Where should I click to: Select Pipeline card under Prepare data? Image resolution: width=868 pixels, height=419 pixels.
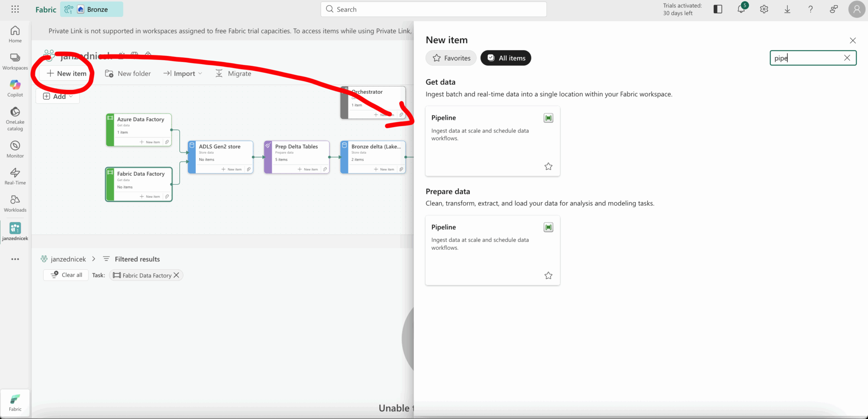pyautogui.click(x=492, y=250)
